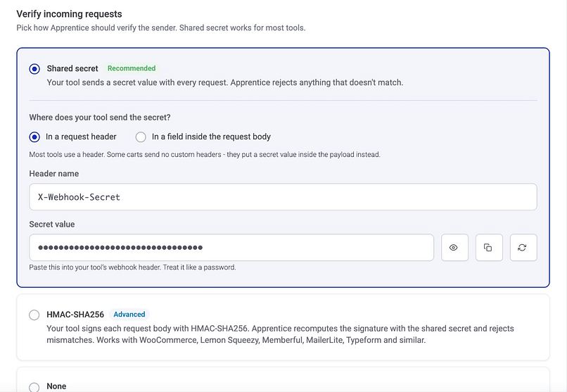Screen dimensions: 567x392
Task: Select the Shared secret verification option
Action: click(34, 69)
